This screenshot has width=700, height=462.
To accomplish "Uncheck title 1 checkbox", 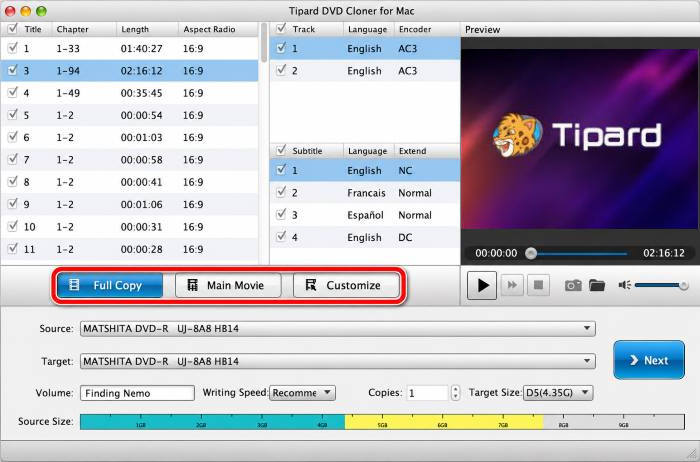I will [13, 48].
